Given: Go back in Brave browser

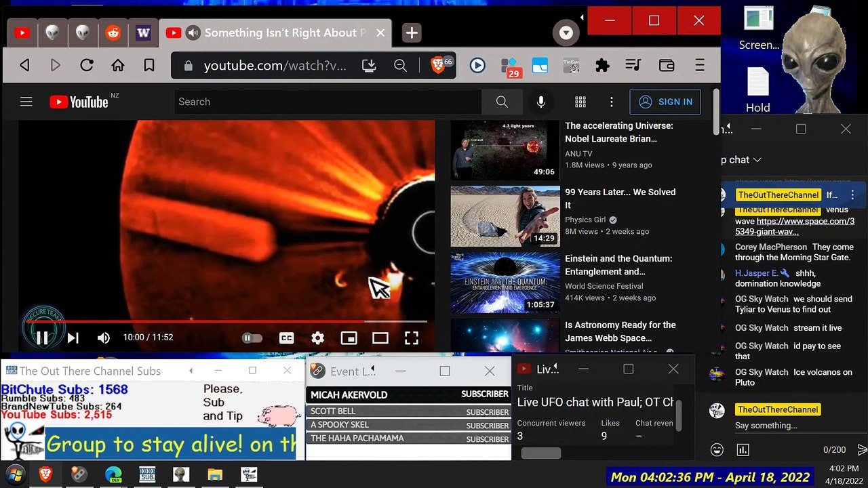Looking at the screenshot, I should point(25,66).
